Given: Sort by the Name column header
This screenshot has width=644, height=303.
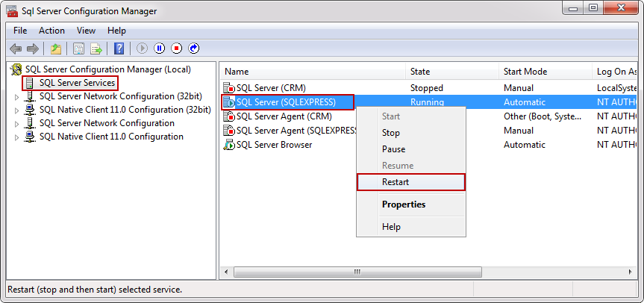Looking at the screenshot, I should (x=313, y=72).
